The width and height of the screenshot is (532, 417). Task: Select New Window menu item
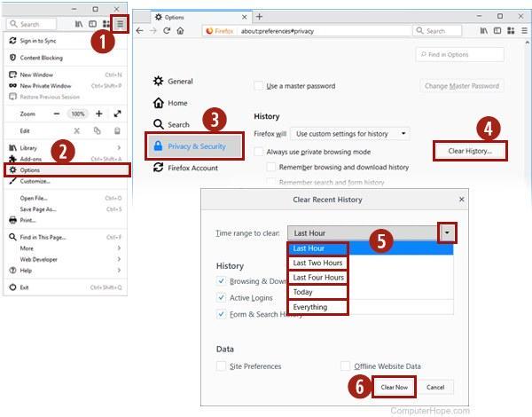pyautogui.click(x=65, y=75)
